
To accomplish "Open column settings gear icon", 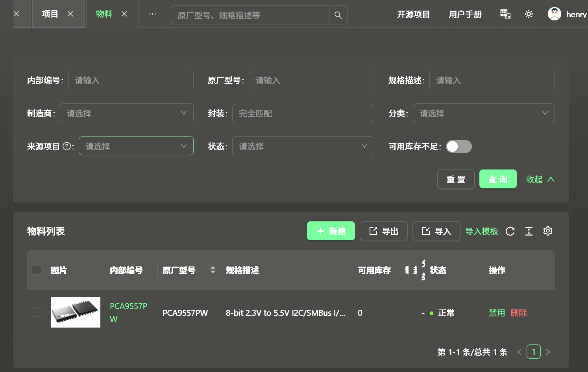I will [548, 231].
